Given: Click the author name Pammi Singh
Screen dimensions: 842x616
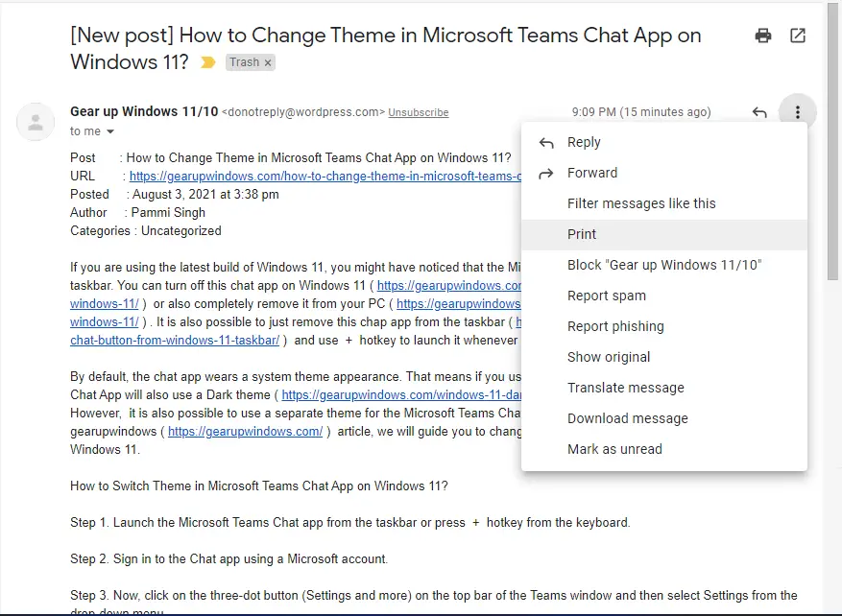Looking at the screenshot, I should (x=168, y=212).
